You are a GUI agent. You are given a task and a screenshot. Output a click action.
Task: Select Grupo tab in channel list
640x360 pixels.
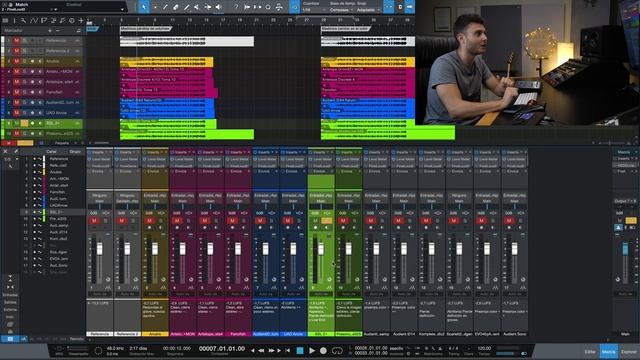pyautogui.click(x=75, y=152)
